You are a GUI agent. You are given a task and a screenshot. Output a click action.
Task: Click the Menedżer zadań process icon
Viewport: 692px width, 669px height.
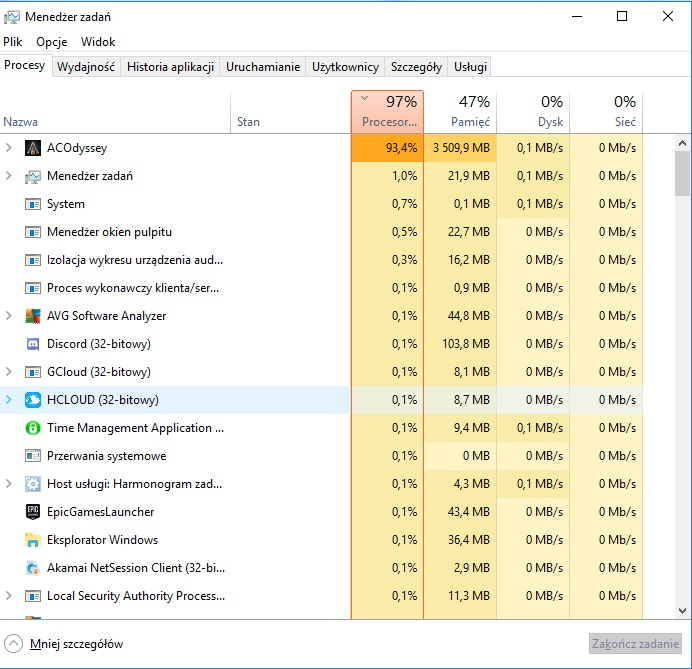pyautogui.click(x=33, y=176)
